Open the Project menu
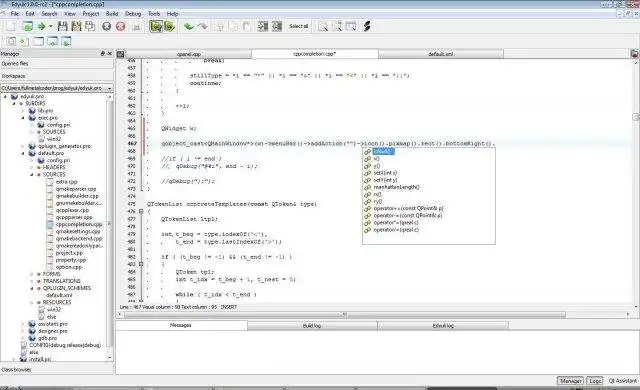 91,14
